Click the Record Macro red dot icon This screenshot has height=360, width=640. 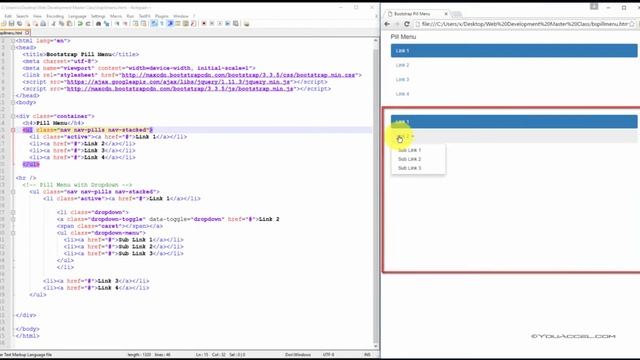(204, 24)
